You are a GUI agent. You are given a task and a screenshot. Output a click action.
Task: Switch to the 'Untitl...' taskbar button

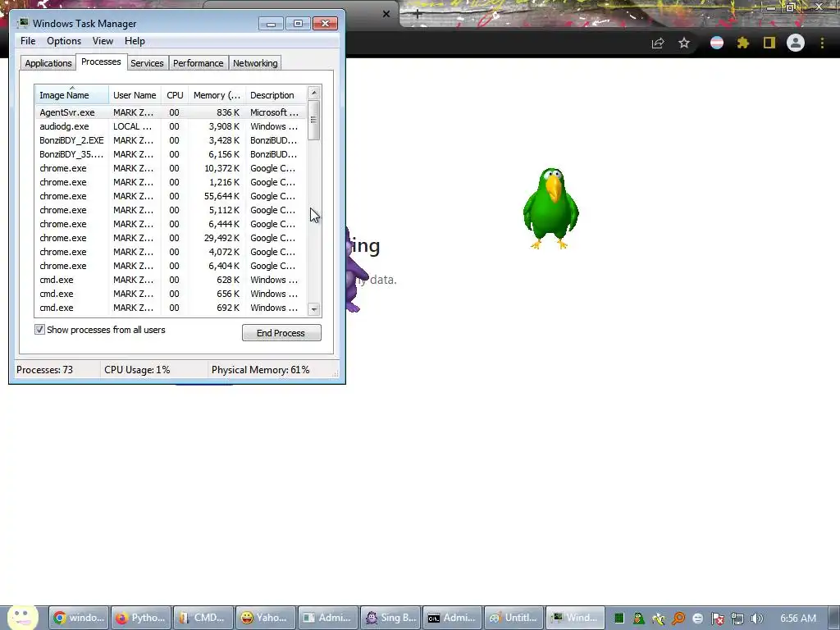(x=514, y=618)
